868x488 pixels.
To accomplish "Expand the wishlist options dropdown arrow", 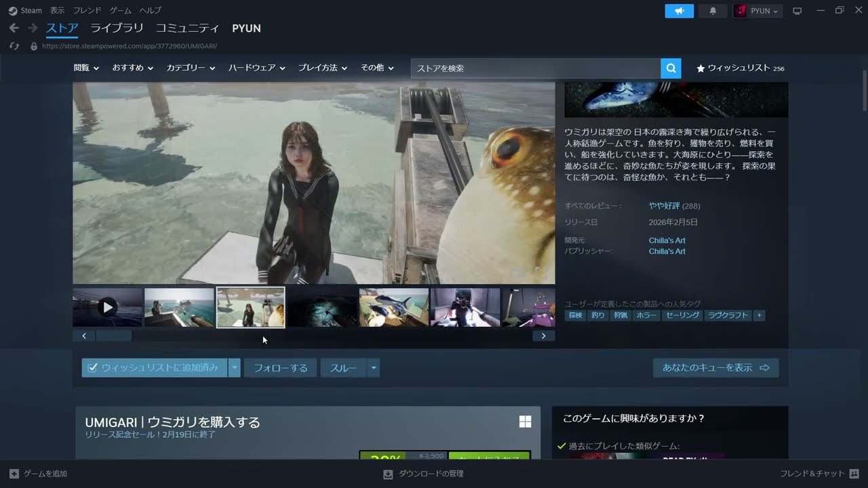I will (x=235, y=367).
